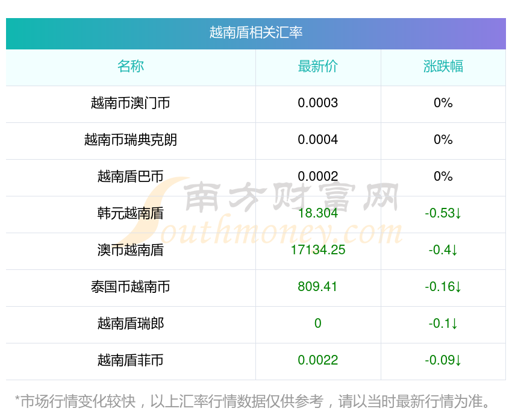This screenshot has width=512, height=420.
Task: Click the 0.0022 price for 越南盾菲币
Action: click(x=317, y=360)
